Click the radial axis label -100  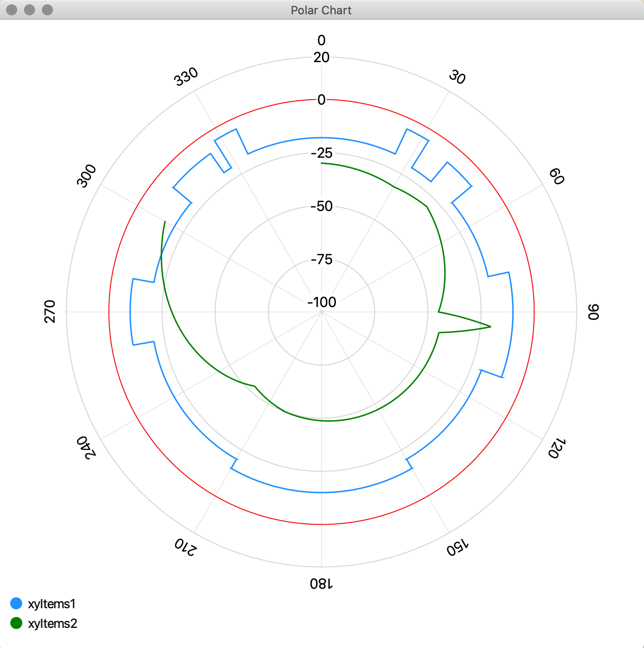coord(322,302)
